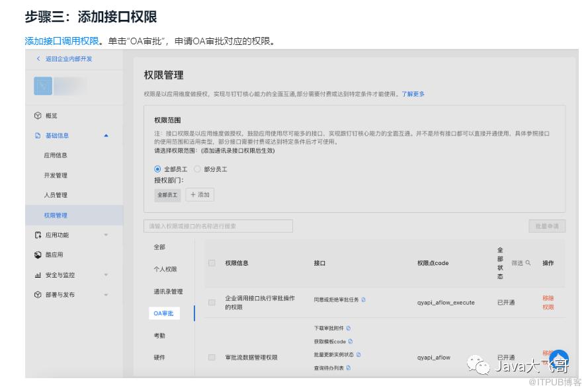Expand the 应用功能 sidebar section
The width and height of the screenshot is (588, 392).
click(x=106, y=235)
